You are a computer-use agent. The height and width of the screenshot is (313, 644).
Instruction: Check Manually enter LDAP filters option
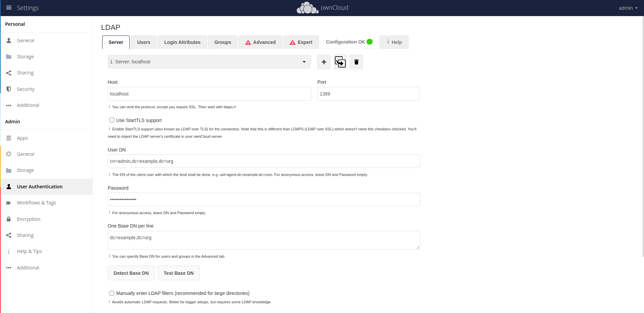coord(112,293)
